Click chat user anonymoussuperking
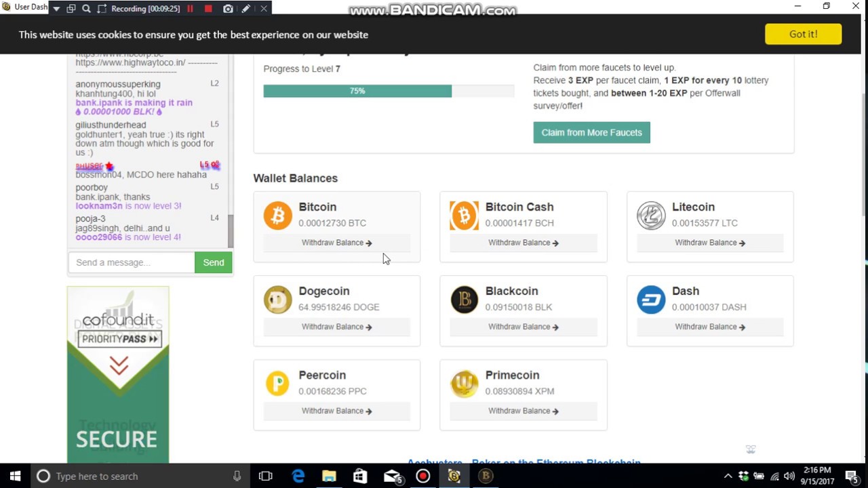This screenshot has width=868, height=488. [118, 84]
